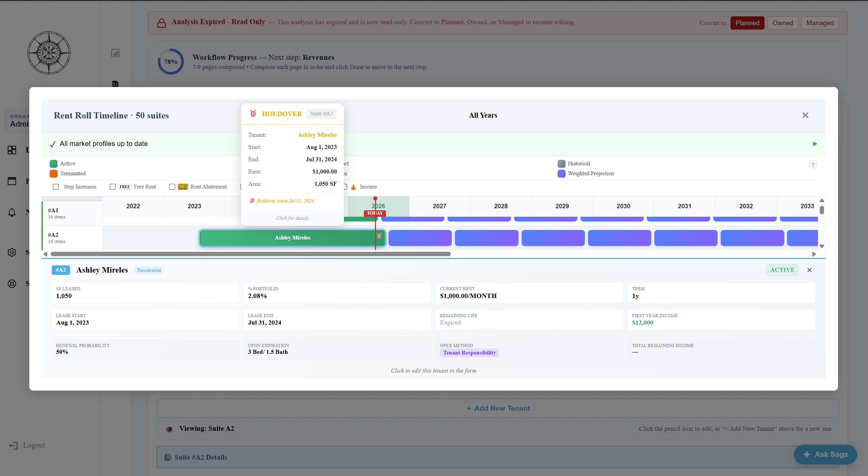The image size is (868, 476).
Task: Click the chart report icon in top panel
Action: (x=115, y=53)
